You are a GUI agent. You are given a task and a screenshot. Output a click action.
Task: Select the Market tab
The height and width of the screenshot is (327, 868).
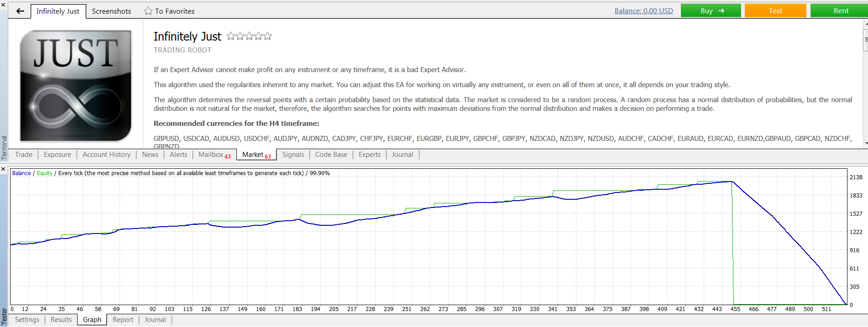[256, 155]
